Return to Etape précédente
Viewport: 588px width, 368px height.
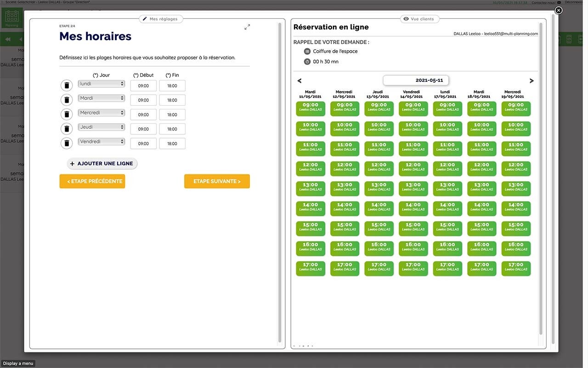pyautogui.click(x=92, y=181)
